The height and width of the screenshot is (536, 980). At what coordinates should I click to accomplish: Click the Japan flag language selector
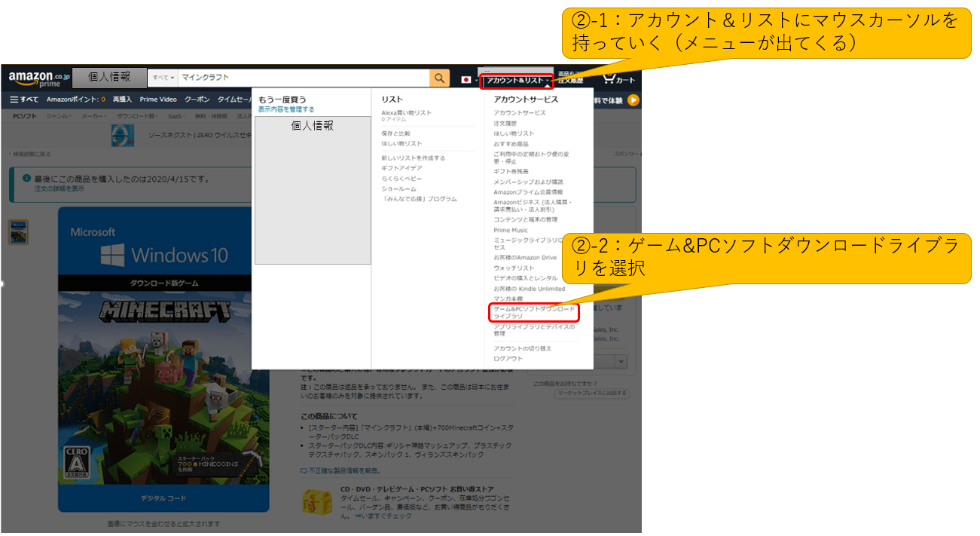466,79
